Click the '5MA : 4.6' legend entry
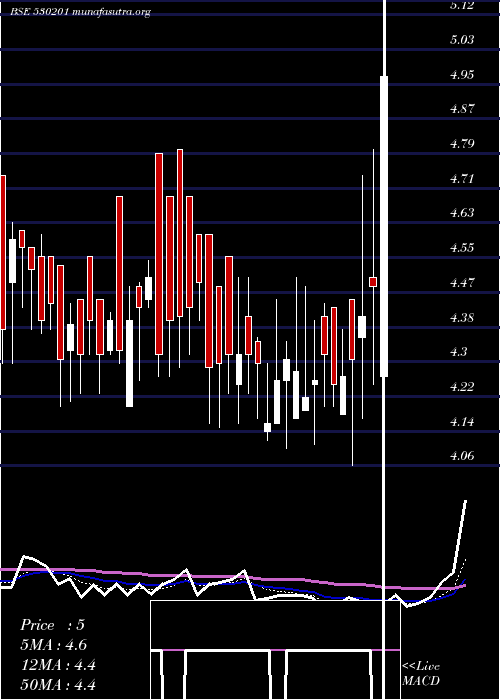This screenshot has height=700, width=500. [54, 645]
